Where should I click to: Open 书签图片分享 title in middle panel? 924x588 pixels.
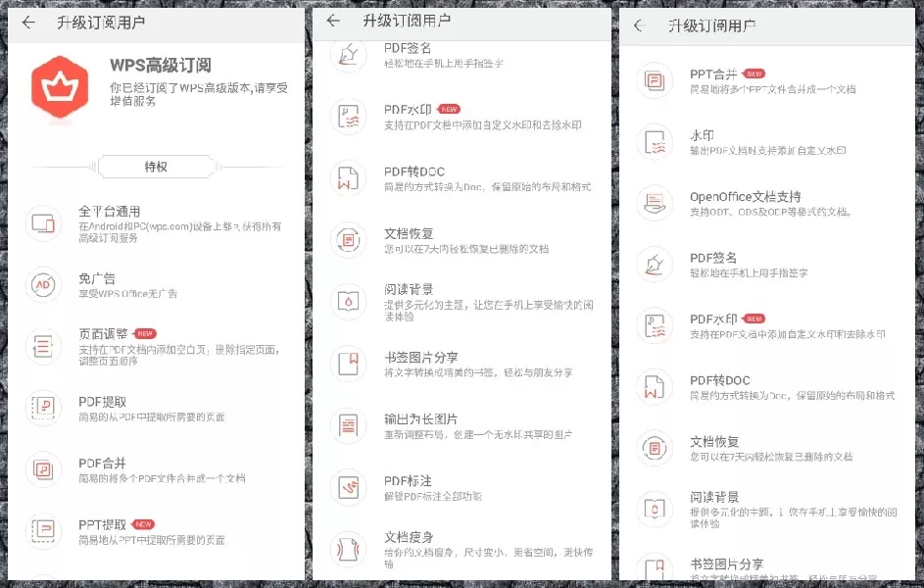point(420,357)
